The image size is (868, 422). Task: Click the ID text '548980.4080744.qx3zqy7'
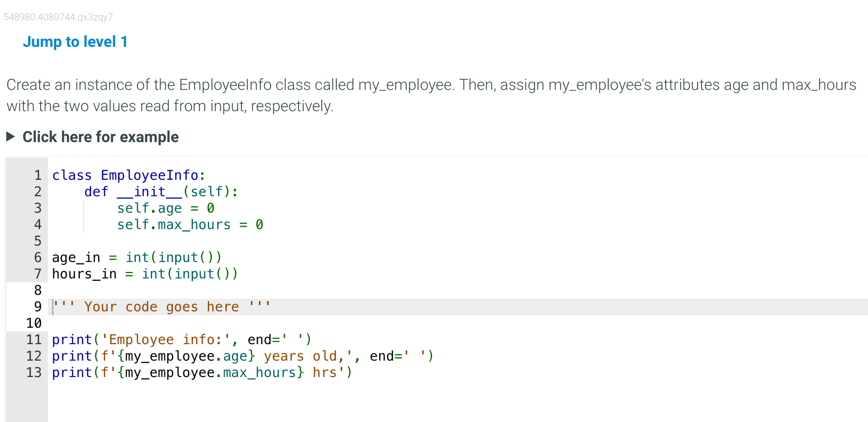tap(58, 17)
